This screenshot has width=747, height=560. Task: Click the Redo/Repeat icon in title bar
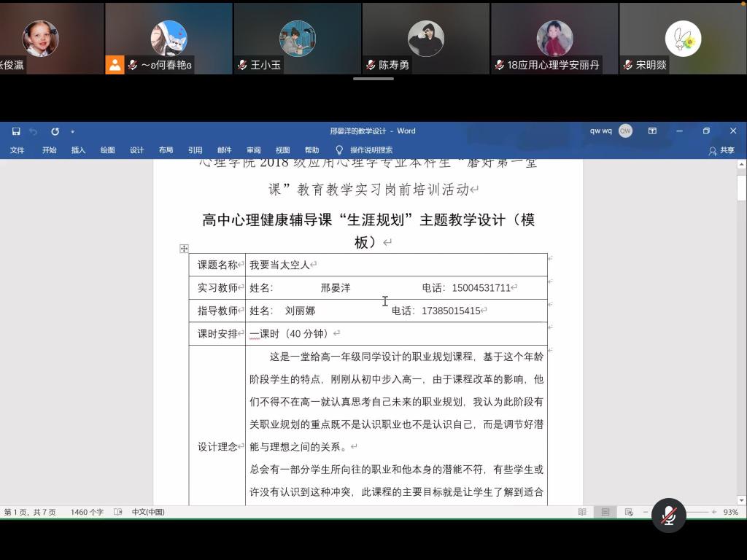click(x=55, y=131)
